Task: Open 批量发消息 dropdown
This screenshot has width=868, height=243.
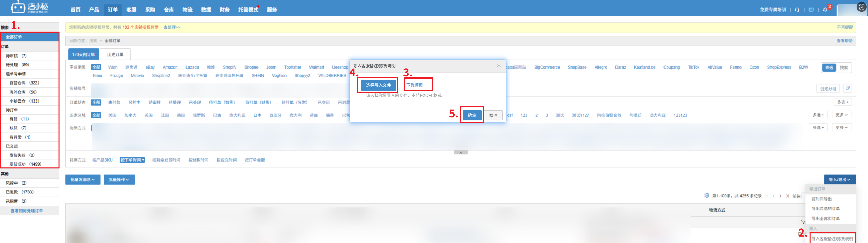Action: point(83,180)
